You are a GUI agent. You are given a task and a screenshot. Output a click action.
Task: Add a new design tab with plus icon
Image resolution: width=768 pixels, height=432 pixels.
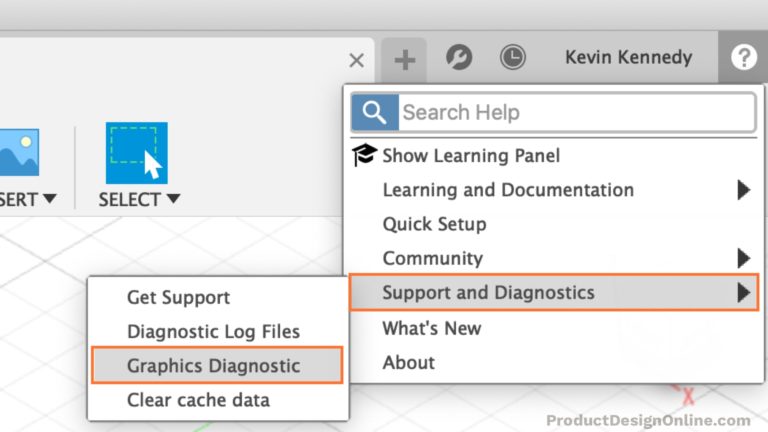[405, 60]
